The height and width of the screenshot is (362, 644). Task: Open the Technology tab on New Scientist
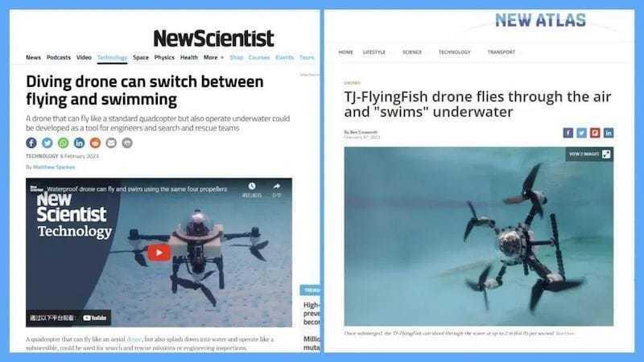pos(112,57)
